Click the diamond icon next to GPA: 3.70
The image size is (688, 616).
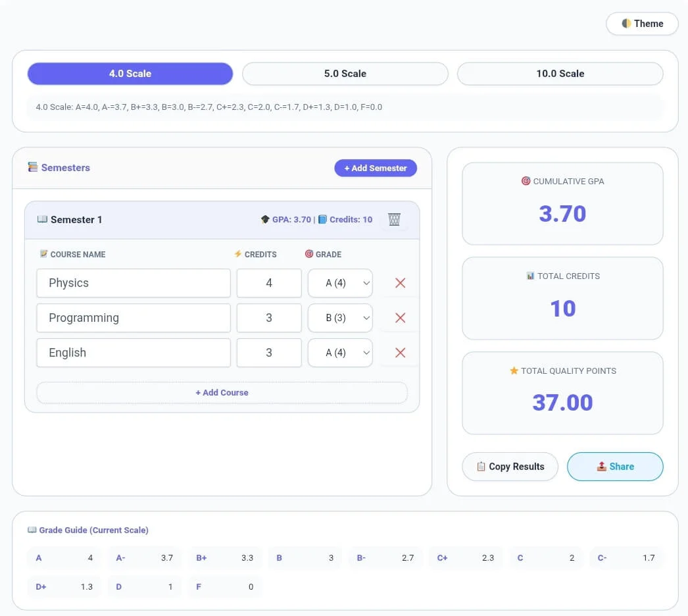pyautogui.click(x=266, y=219)
